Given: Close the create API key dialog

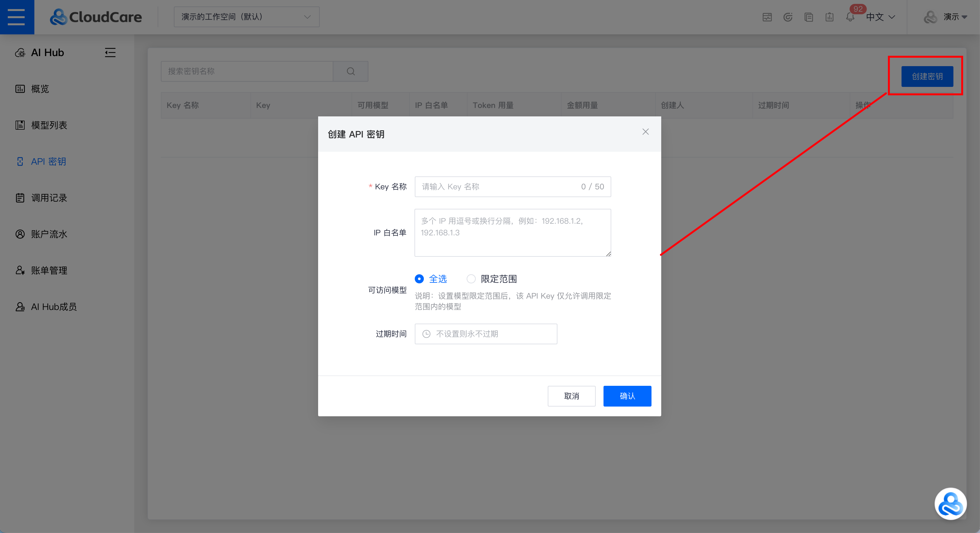Looking at the screenshot, I should [646, 132].
